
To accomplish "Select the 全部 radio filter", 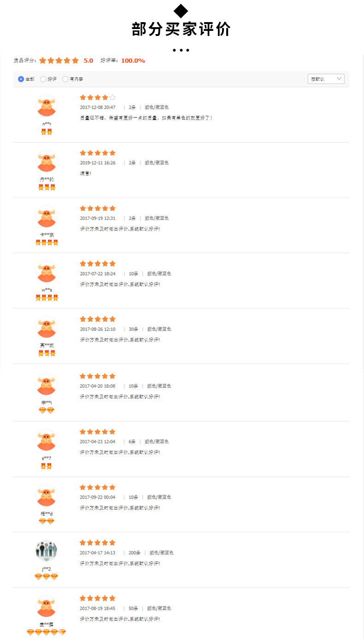I will pos(21,79).
